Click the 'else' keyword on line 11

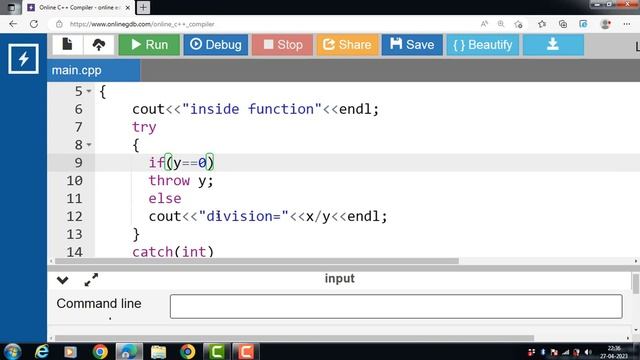(x=165, y=198)
